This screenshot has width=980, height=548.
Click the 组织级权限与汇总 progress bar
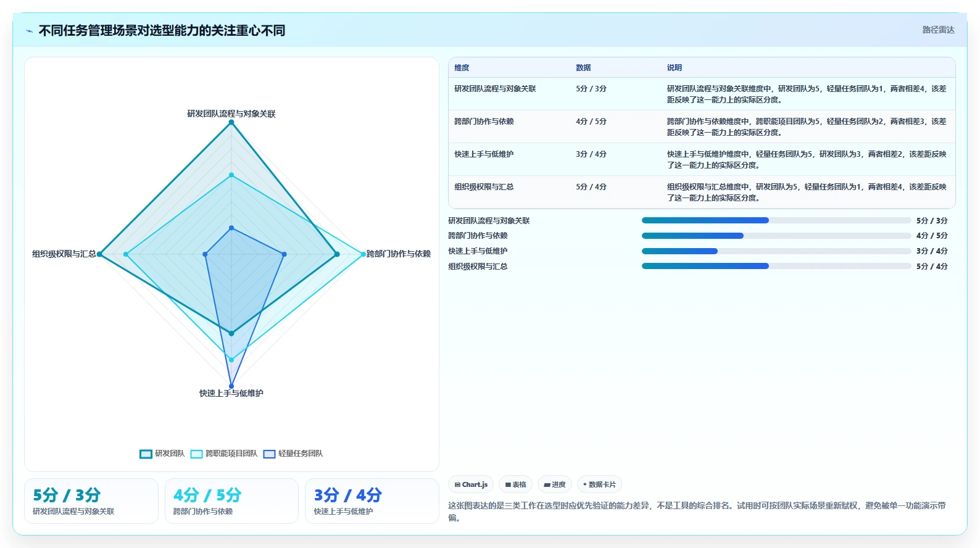click(776, 266)
